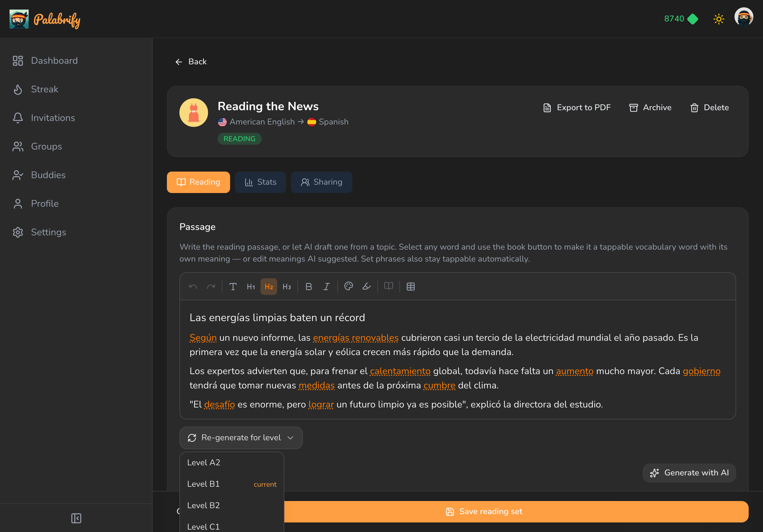This screenshot has height=532, width=763.
Task: Toggle light theme with the sun icon
Action: [x=719, y=19]
